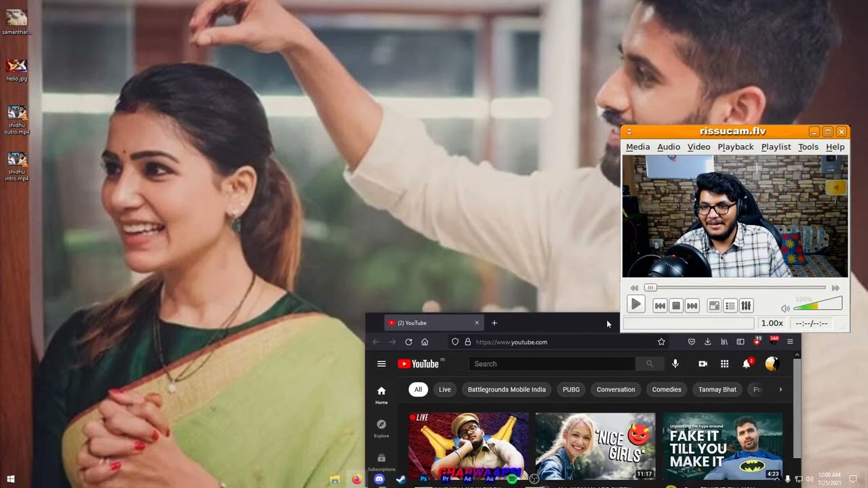
Task: Open tracking protection shield in address bar
Action: [x=455, y=342]
